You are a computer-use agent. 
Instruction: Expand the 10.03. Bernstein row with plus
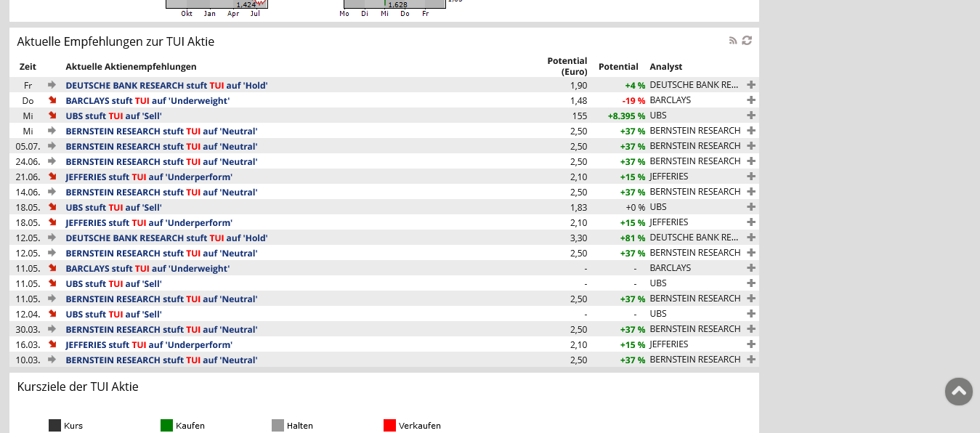[x=751, y=360]
